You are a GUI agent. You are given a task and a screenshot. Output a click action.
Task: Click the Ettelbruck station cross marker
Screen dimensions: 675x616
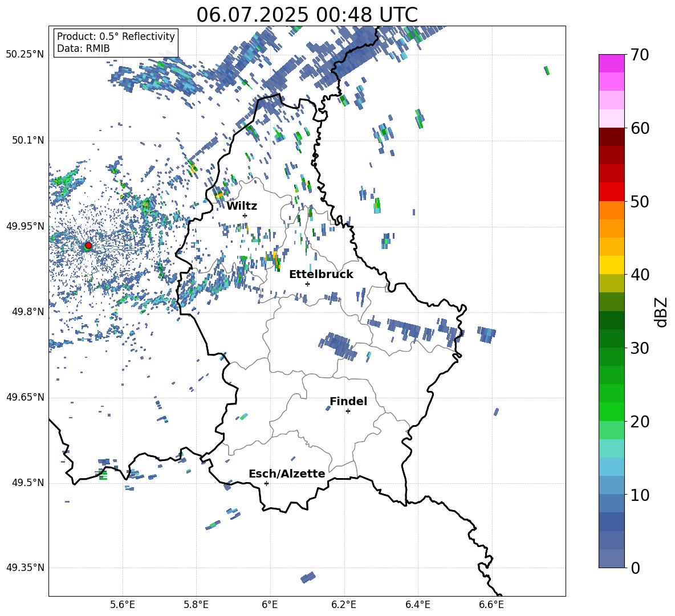(x=307, y=284)
